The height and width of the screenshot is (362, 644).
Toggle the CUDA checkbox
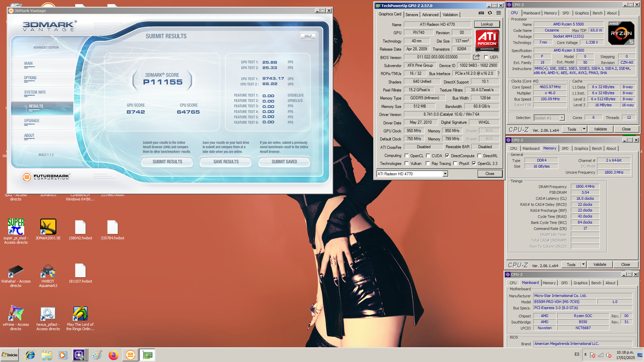428,156
